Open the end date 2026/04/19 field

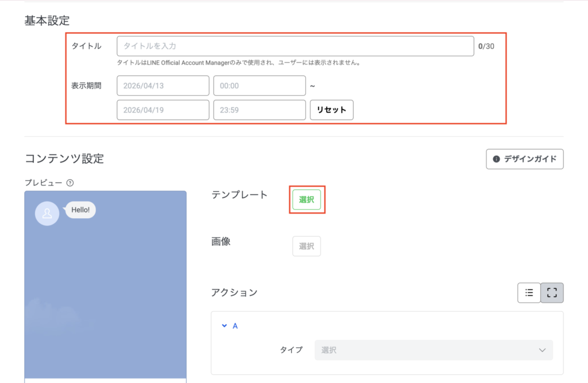click(163, 110)
